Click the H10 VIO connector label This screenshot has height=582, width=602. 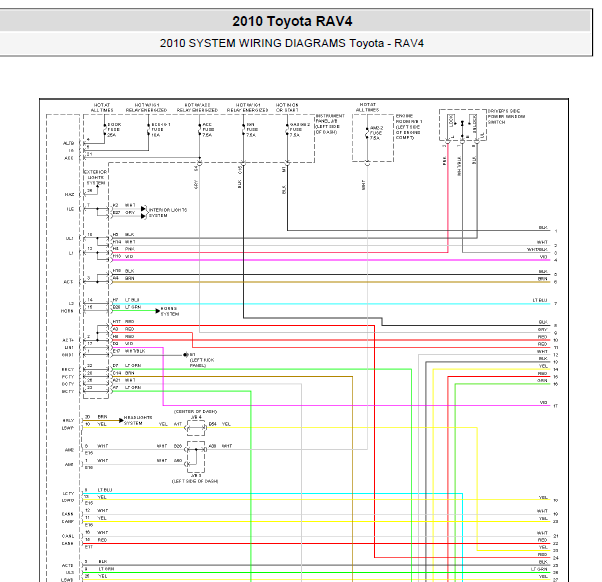click(123, 256)
